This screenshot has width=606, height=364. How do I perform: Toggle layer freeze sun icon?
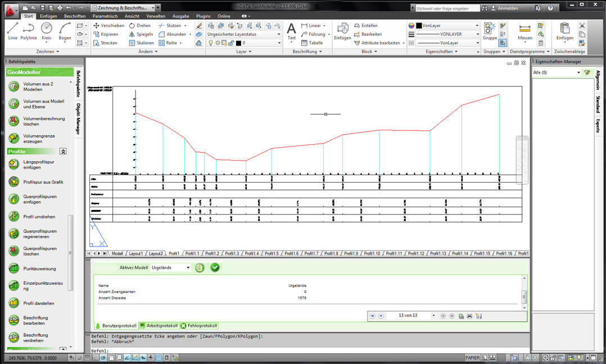tap(218, 43)
